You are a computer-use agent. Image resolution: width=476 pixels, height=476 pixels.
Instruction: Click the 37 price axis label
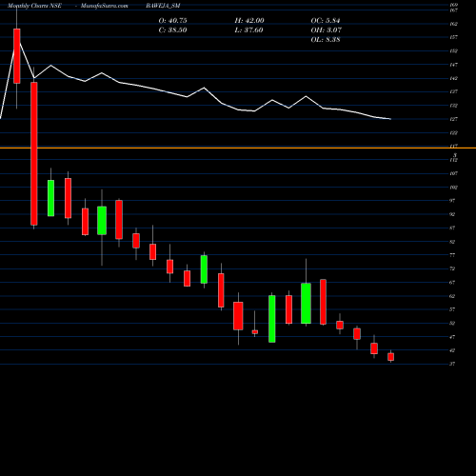point(452,364)
